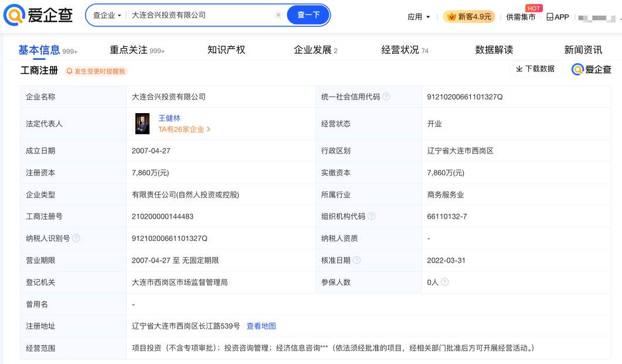Clear the search box with the × icon
Image resolution: width=622 pixels, height=364 pixels.
(x=278, y=14)
